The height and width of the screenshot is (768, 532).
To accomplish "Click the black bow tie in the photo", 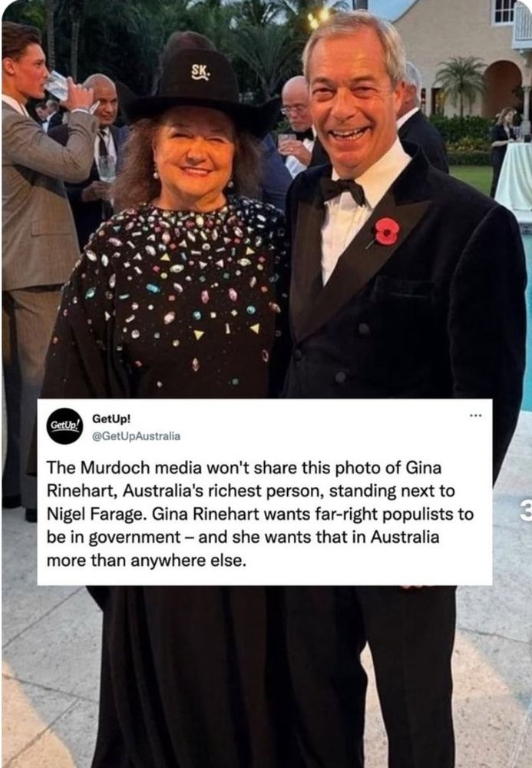I will coord(342,190).
